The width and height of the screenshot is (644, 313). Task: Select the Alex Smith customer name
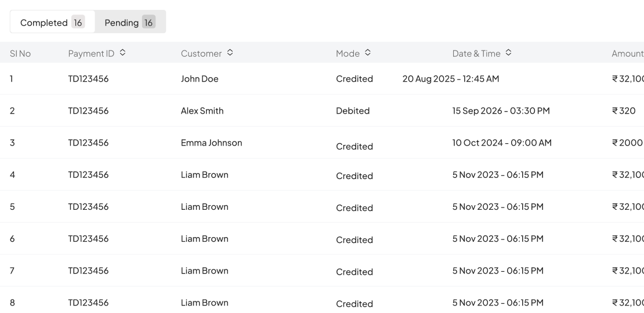(x=202, y=111)
